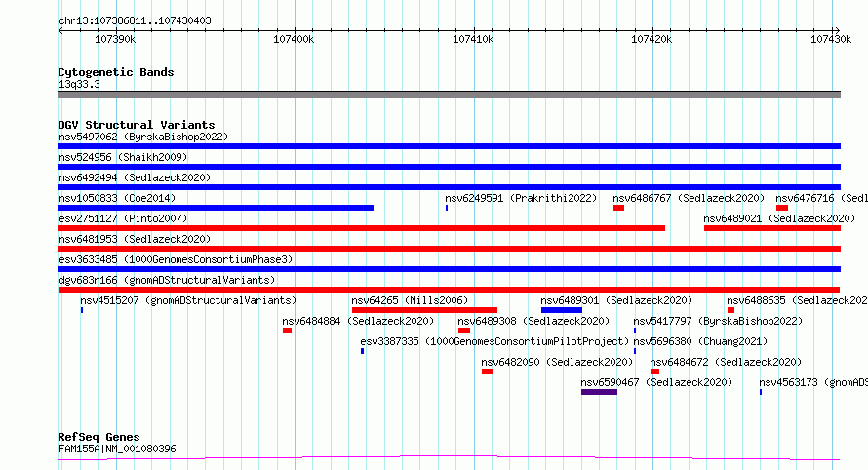Viewport: 868px width, 470px height.
Task: Click the DGV Structural Variants track heading
Action: click(137, 125)
